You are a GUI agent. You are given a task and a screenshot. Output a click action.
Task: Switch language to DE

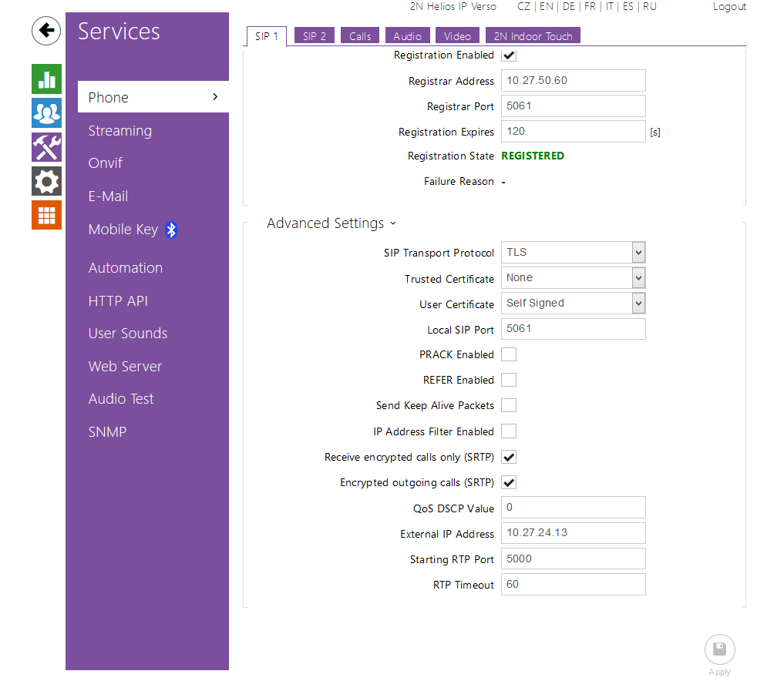pyautogui.click(x=569, y=6)
